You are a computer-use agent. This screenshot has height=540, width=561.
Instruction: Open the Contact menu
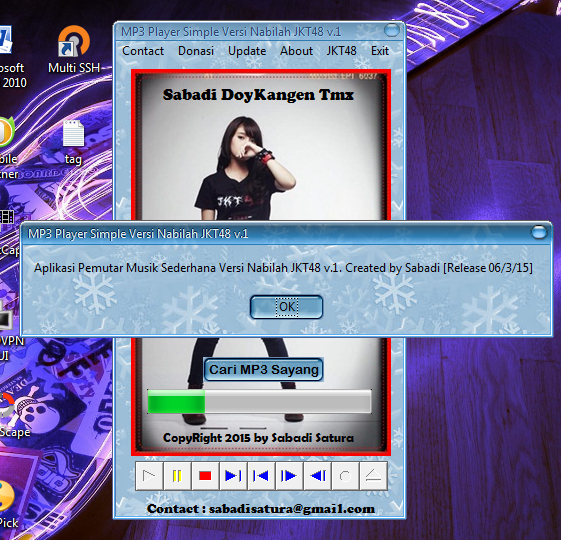(x=143, y=51)
